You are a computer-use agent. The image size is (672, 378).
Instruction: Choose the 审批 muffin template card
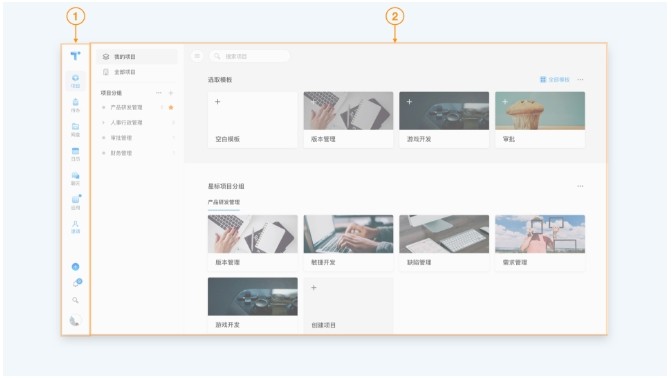pyautogui.click(x=540, y=120)
